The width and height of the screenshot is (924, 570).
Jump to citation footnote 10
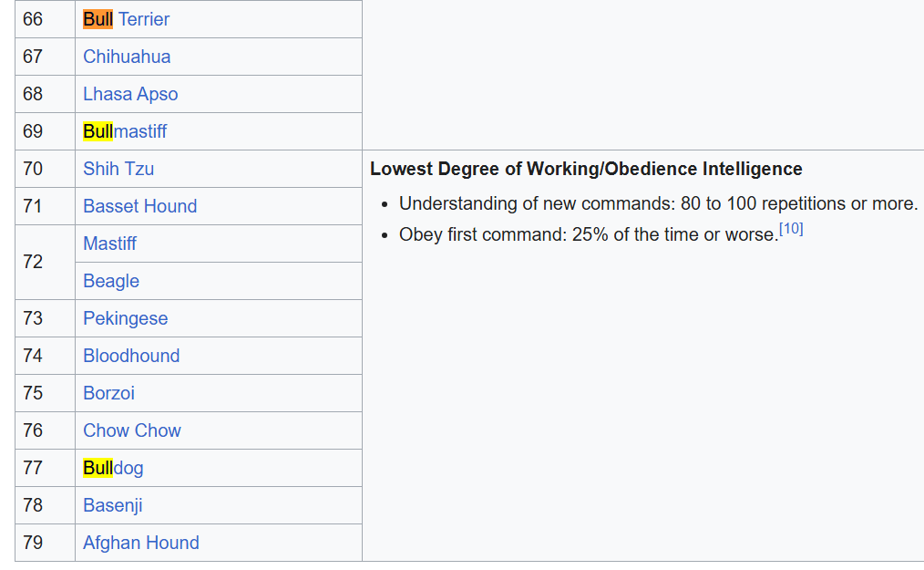[791, 229]
